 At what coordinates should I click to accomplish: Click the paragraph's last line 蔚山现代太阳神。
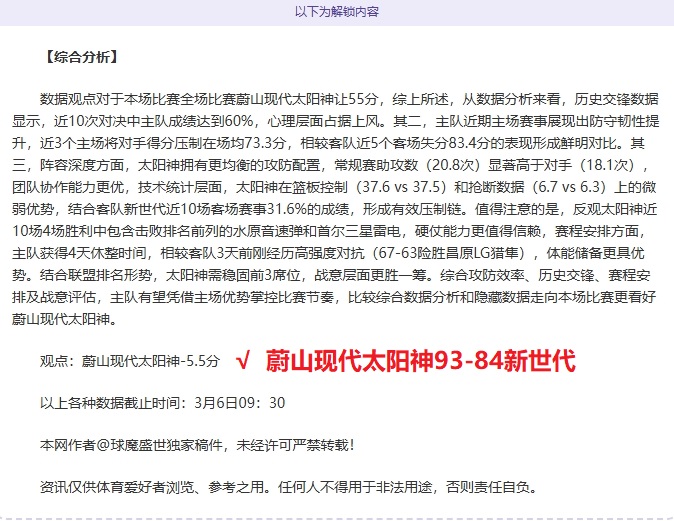[x=64, y=319]
